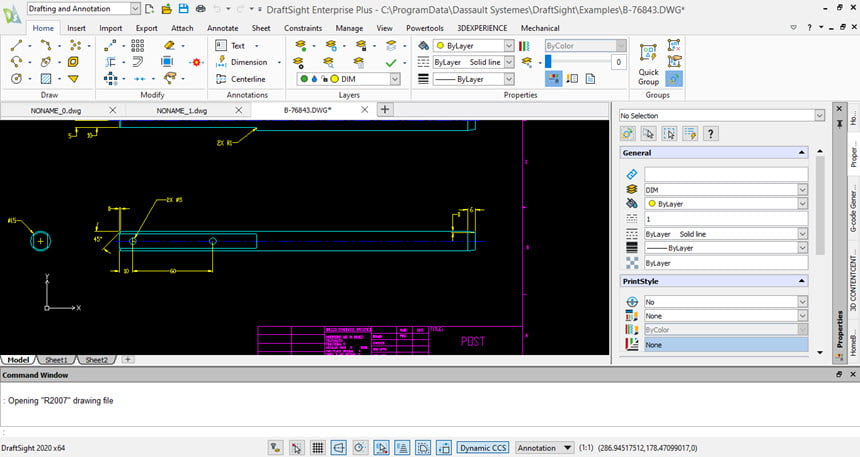Click the Explode tool icon
This screenshot has width=860, height=457.
tap(196, 62)
